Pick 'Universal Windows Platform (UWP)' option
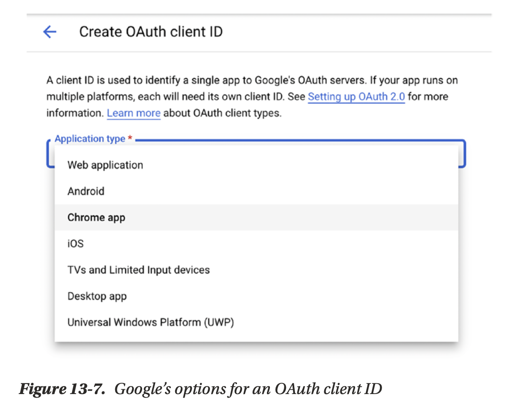The height and width of the screenshot is (411, 532). tap(150, 322)
